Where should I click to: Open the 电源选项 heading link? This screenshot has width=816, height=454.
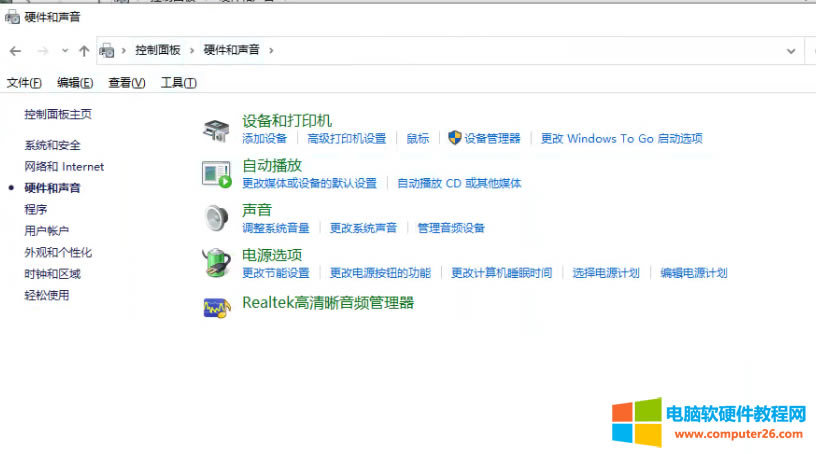(272, 255)
